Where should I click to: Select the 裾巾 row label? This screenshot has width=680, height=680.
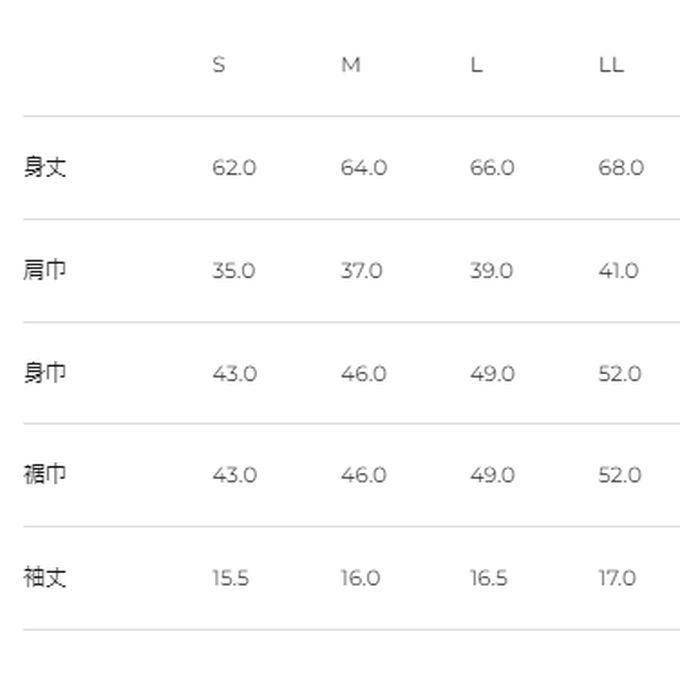tap(45, 474)
